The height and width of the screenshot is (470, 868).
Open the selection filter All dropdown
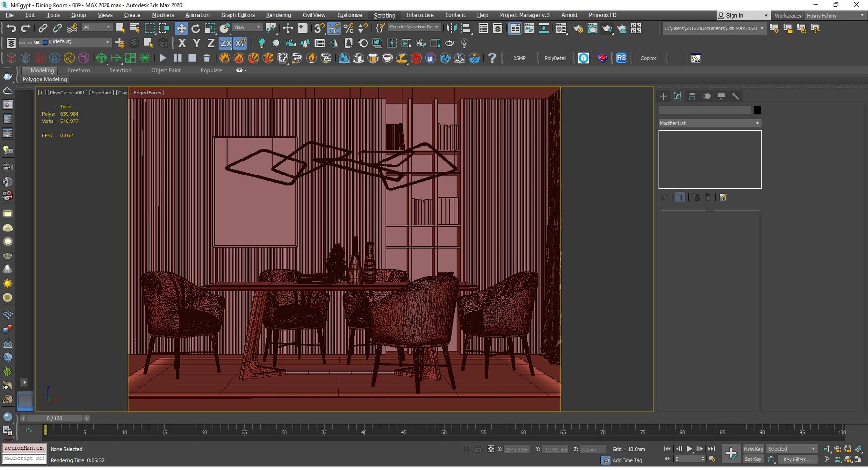click(97, 27)
